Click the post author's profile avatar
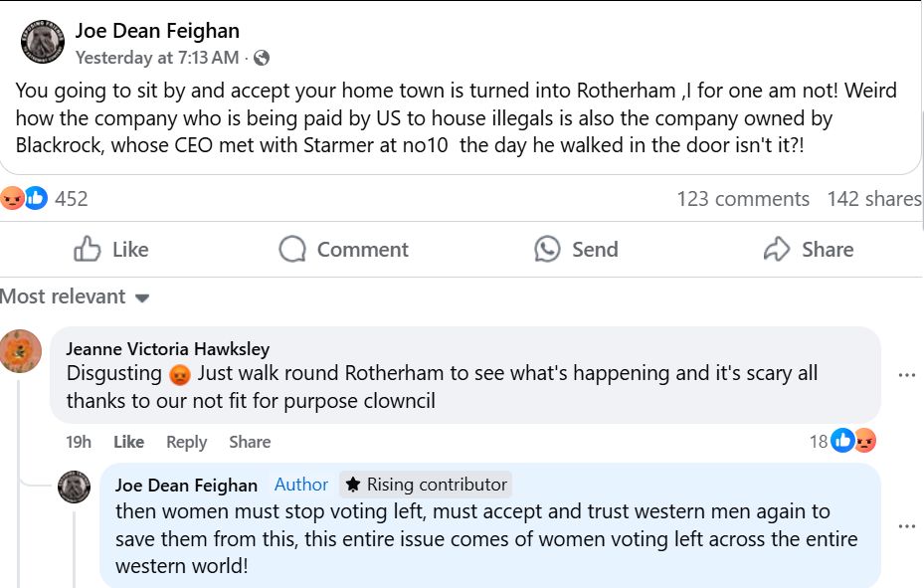The image size is (924, 588). point(43,42)
